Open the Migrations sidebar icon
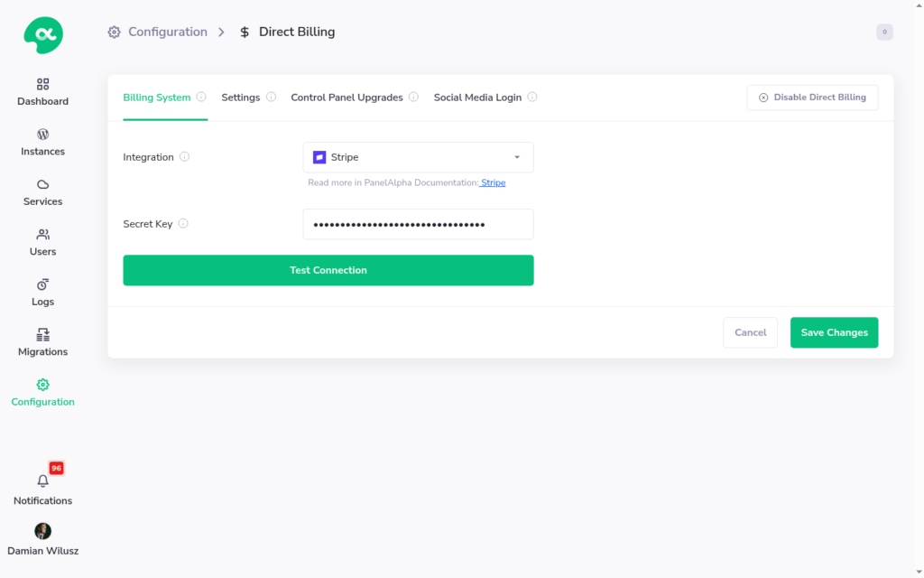This screenshot has width=924, height=578. pos(43,334)
